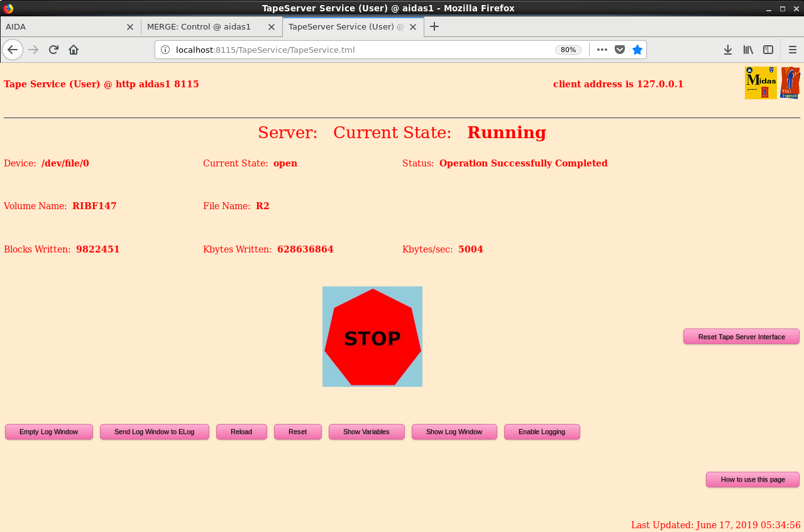The image size is (804, 532).
Task: Close the TapeServer Service tab
Action: [413, 27]
